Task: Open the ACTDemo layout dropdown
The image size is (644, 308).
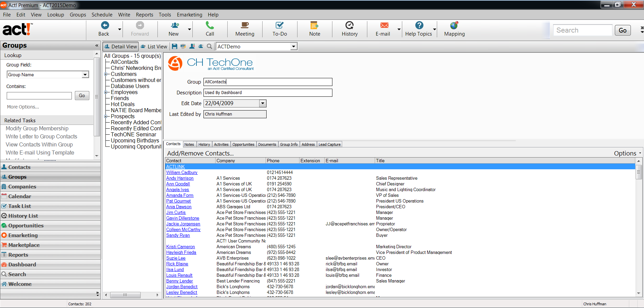Action: (294, 46)
